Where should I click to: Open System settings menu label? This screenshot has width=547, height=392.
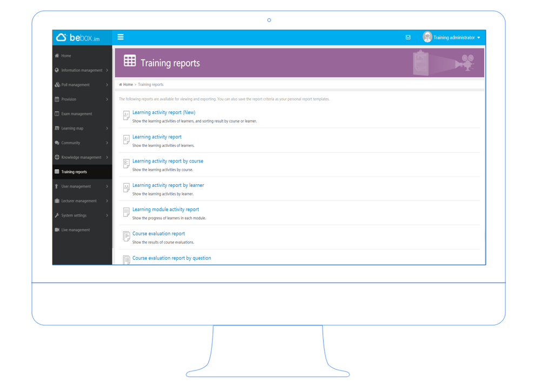point(74,215)
